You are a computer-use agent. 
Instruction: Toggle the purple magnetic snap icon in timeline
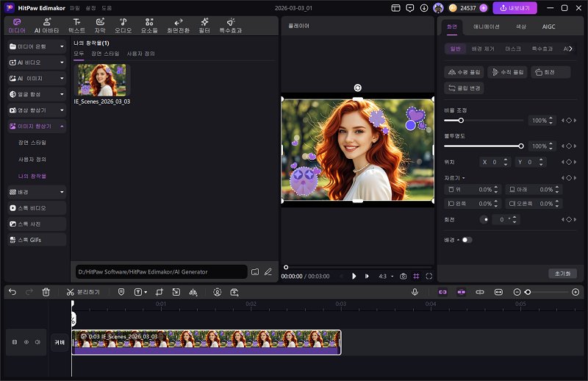coord(462,292)
